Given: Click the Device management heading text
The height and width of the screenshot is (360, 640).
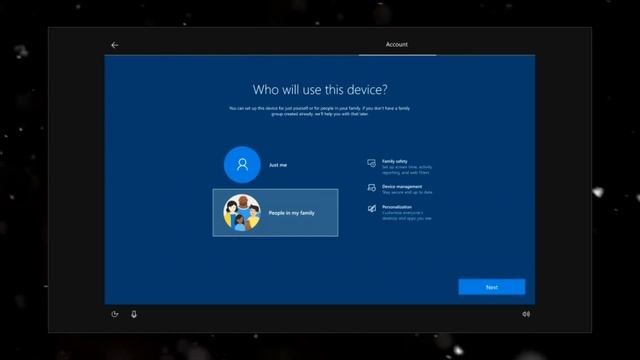Looking at the screenshot, I should pyautogui.click(x=402, y=187).
